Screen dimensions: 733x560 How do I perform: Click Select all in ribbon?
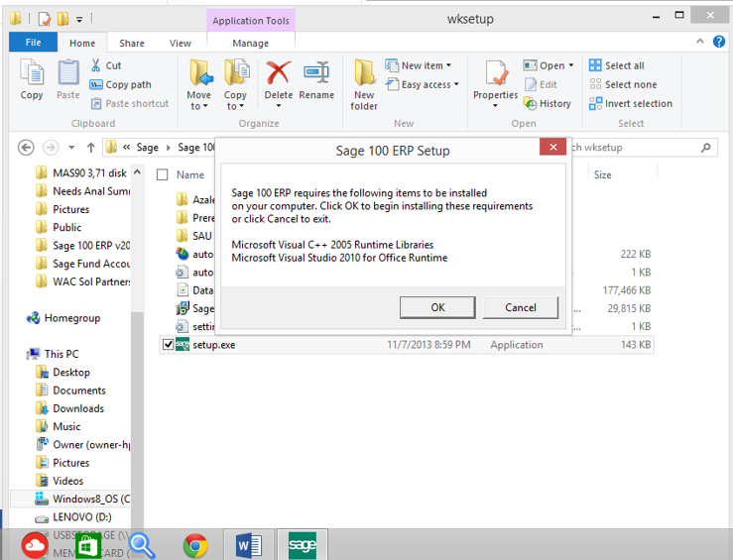tap(617, 65)
